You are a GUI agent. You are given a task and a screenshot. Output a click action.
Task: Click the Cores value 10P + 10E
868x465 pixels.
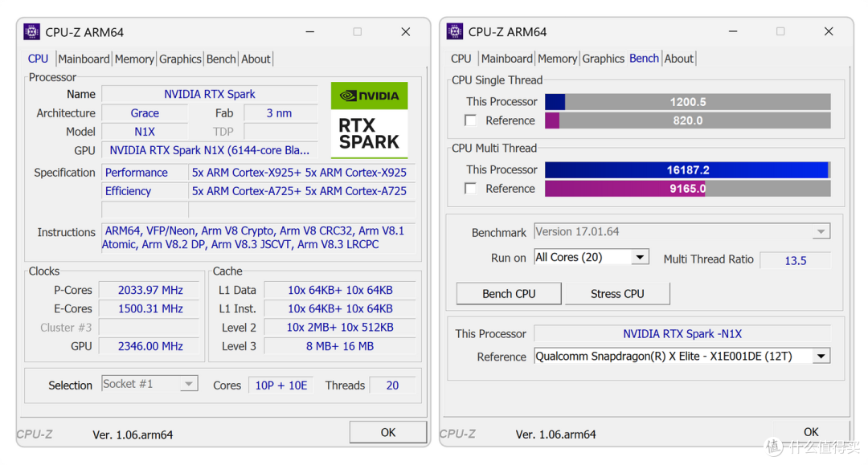[280, 385]
